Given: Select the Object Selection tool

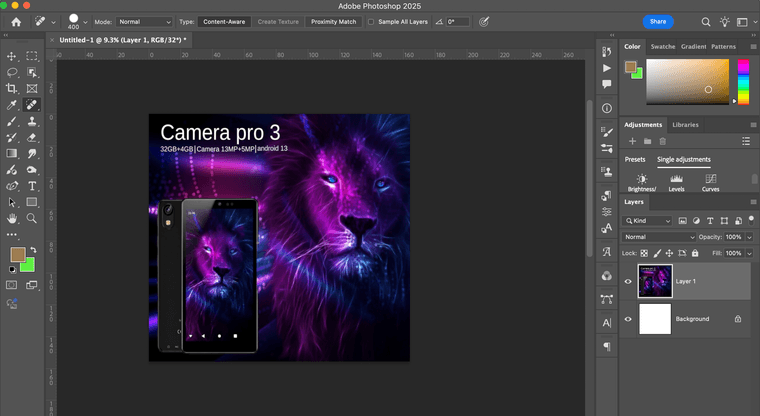Looking at the screenshot, I should click(32, 72).
